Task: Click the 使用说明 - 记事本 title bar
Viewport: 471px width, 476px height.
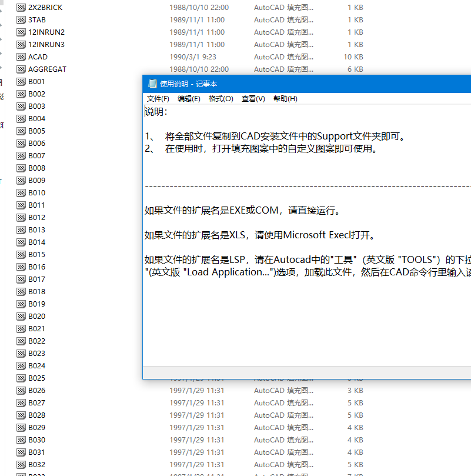Action: click(307, 84)
